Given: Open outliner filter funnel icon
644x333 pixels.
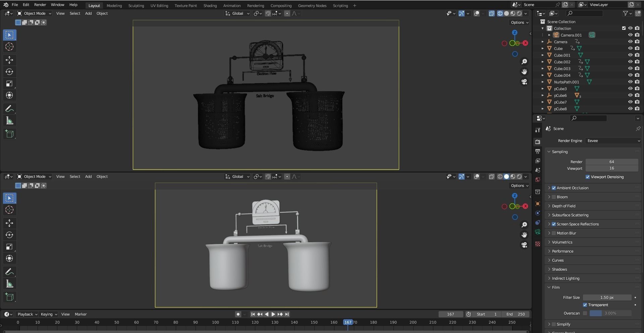Looking at the screenshot, I should (625, 13).
